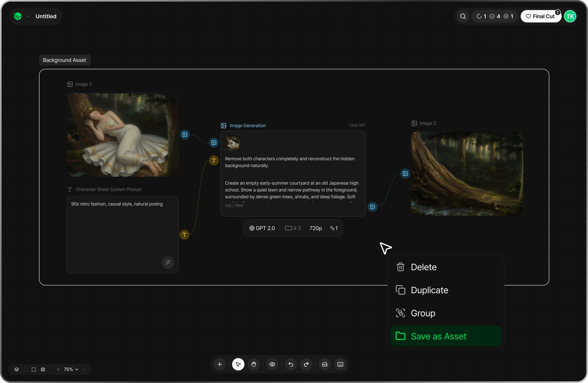Activate the hand pan tool

(254, 364)
